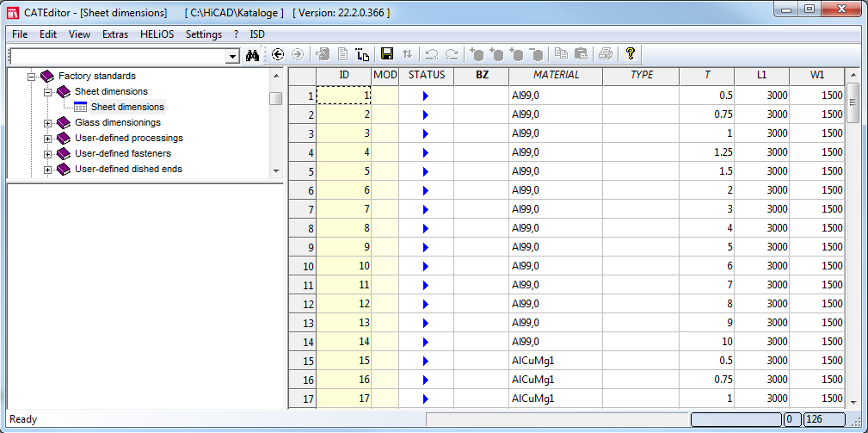Click the Copy icon in toolbar
This screenshot has height=433, width=868.
[x=561, y=54]
